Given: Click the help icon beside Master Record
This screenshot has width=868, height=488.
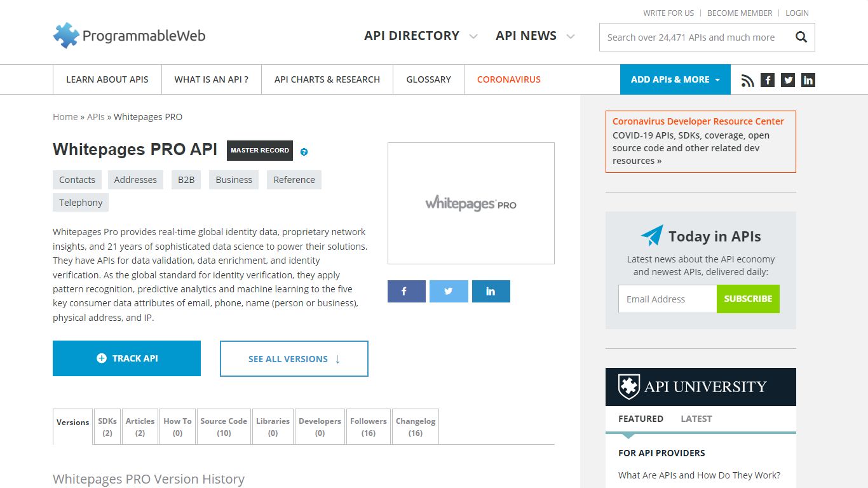Looking at the screenshot, I should coord(304,152).
